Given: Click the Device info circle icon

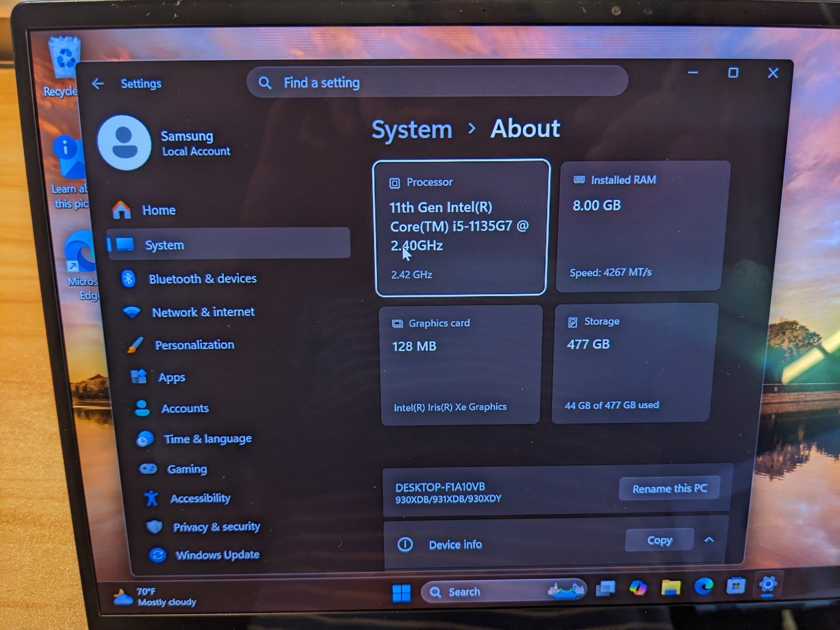Looking at the screenshot, I should point(405,544).
